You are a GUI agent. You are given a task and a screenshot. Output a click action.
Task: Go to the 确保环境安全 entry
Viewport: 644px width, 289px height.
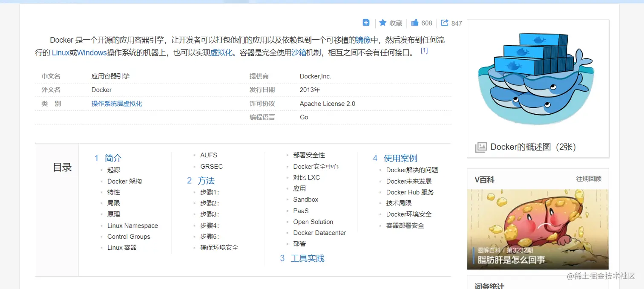point(219,248)
